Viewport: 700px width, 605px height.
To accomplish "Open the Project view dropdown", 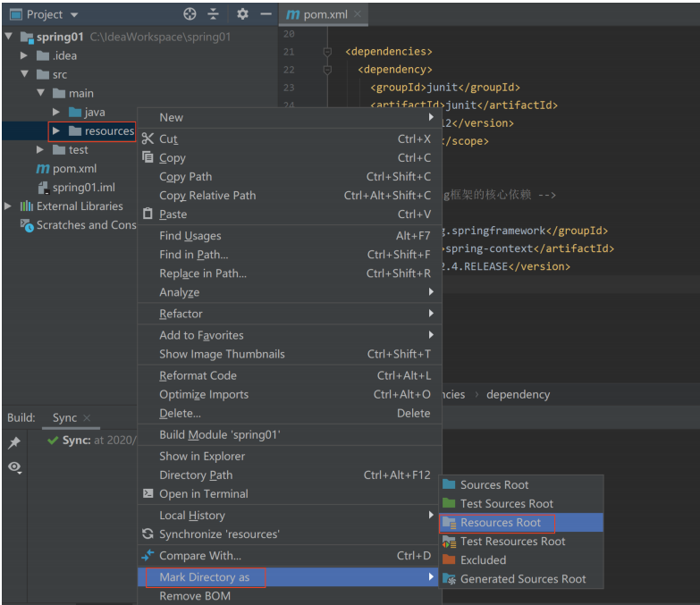I will pyautogui.click(x=74, y=14).
